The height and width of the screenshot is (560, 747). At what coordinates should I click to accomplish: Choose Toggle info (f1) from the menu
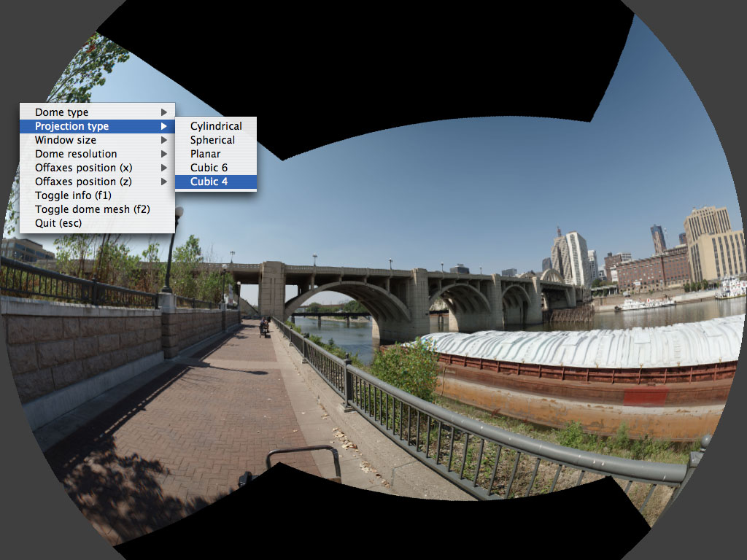tap(97, 195)
